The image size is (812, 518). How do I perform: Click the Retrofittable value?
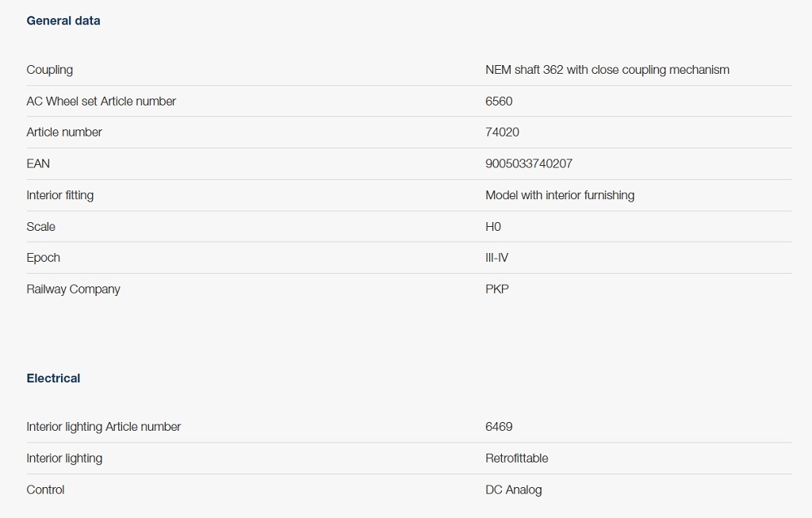(x=516, y=459)
